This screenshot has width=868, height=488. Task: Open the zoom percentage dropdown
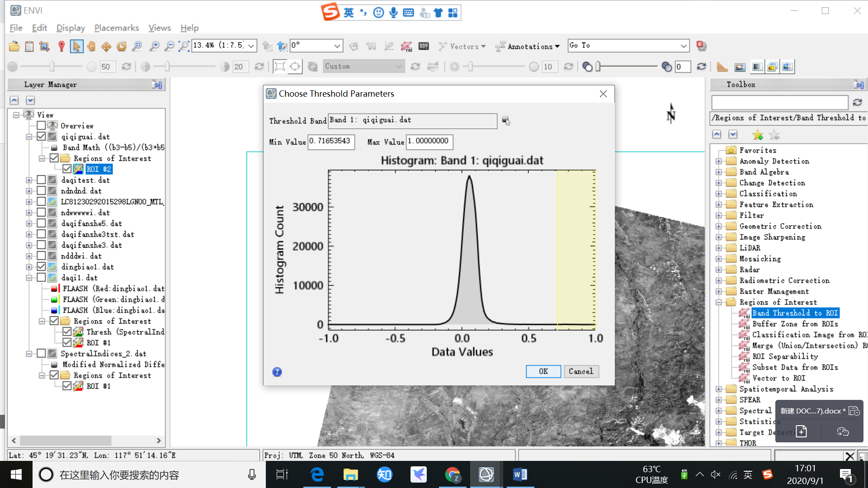coord(251,46)
